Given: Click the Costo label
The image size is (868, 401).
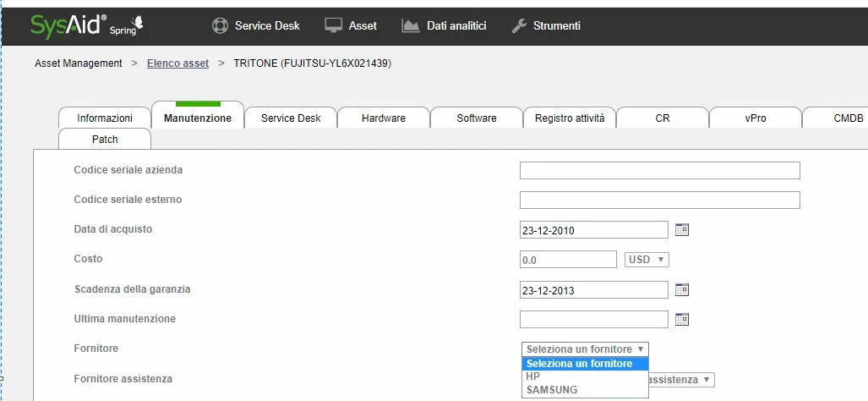Looking at the screenshot, I should point(88,259).
